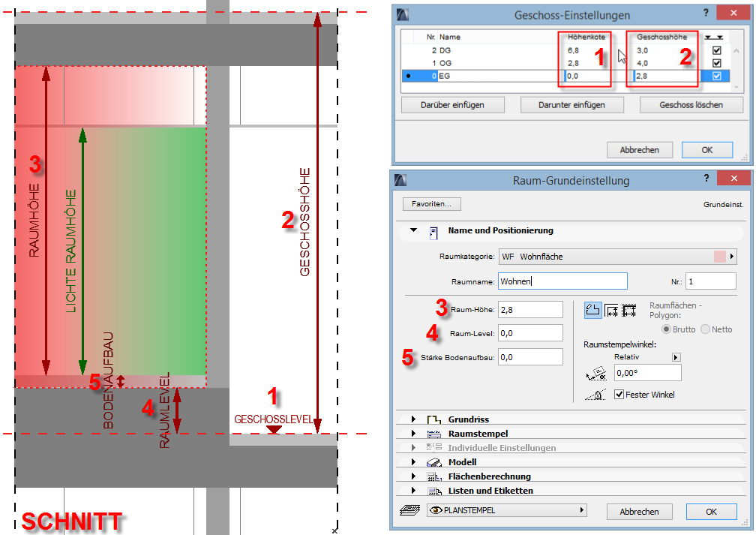Click the Darüber einfügen button
Image resolution: width=756 pixels, height=535 pixels.
[x=453, y=105]
